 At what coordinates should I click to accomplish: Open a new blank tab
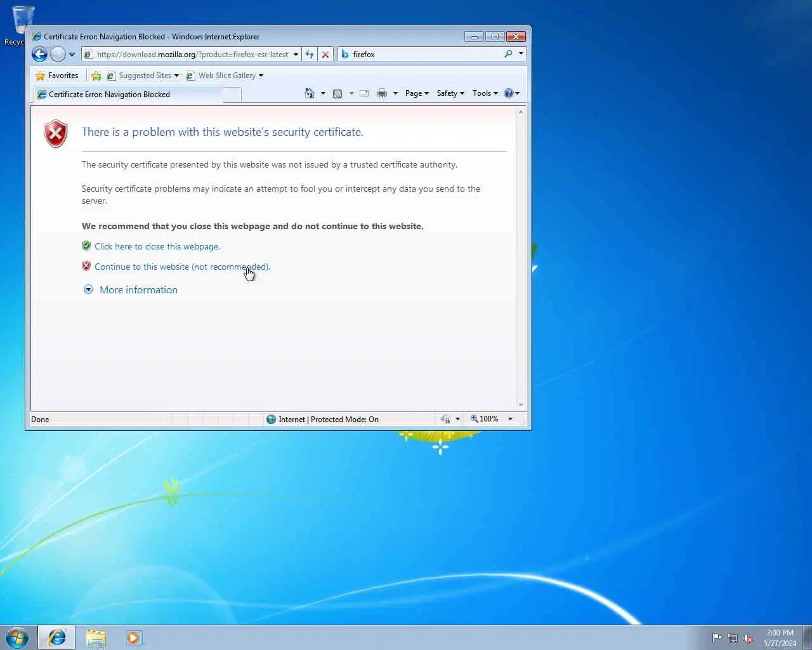pos(232,95)
